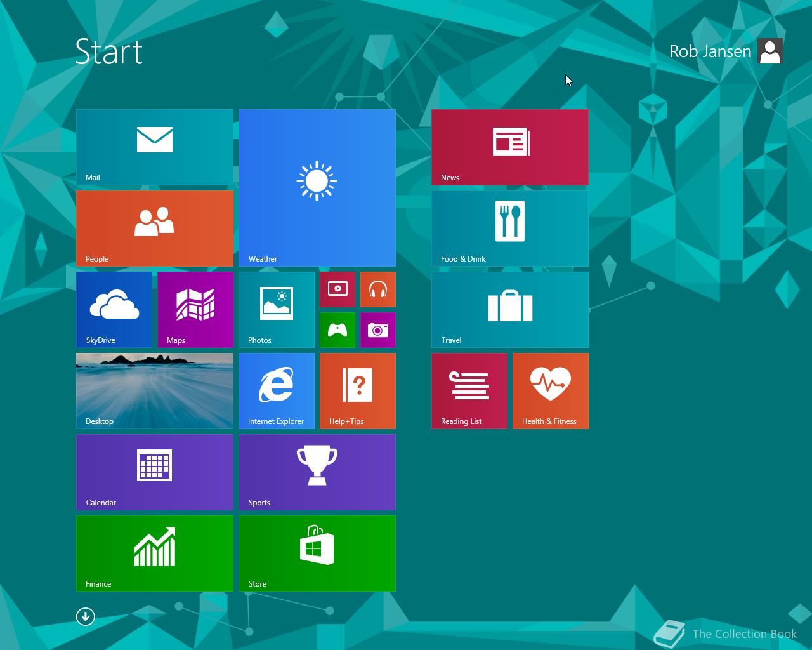This screenshot has width=812, height=650.
Task: Launch the Video small tile
Action: (x=337, y=289)
